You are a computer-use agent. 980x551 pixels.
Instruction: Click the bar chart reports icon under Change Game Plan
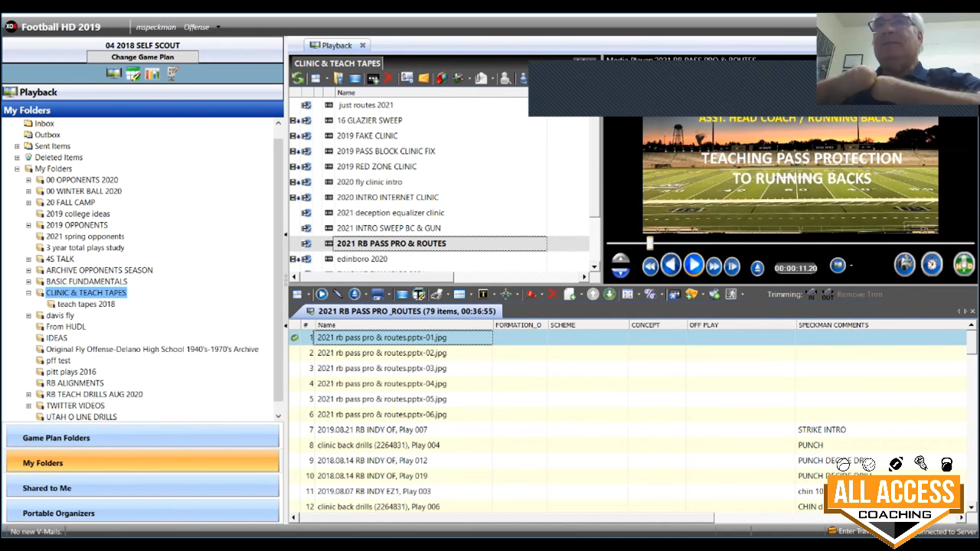[152, 73]
